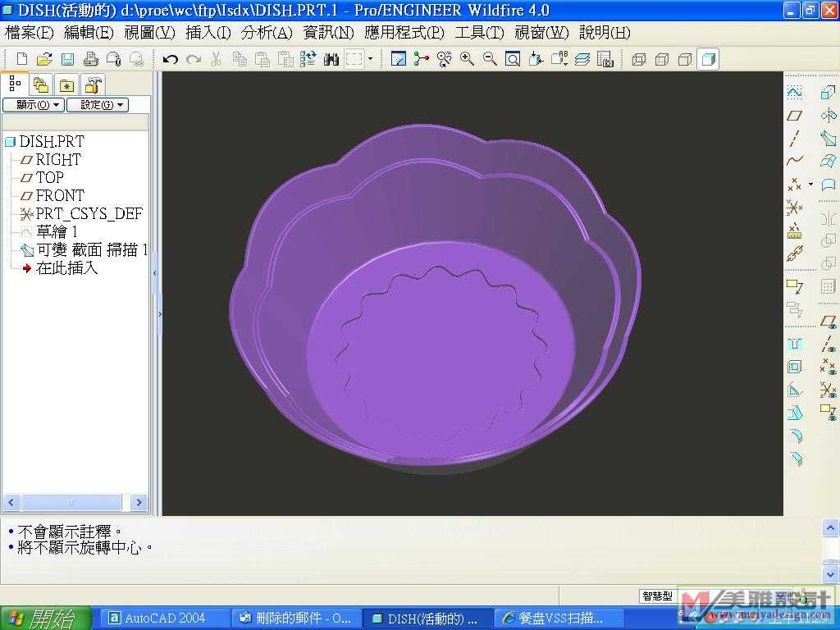Click right arrow of model tree scrollbar
The width and height of the screenshot is (840, 630).
139,502
